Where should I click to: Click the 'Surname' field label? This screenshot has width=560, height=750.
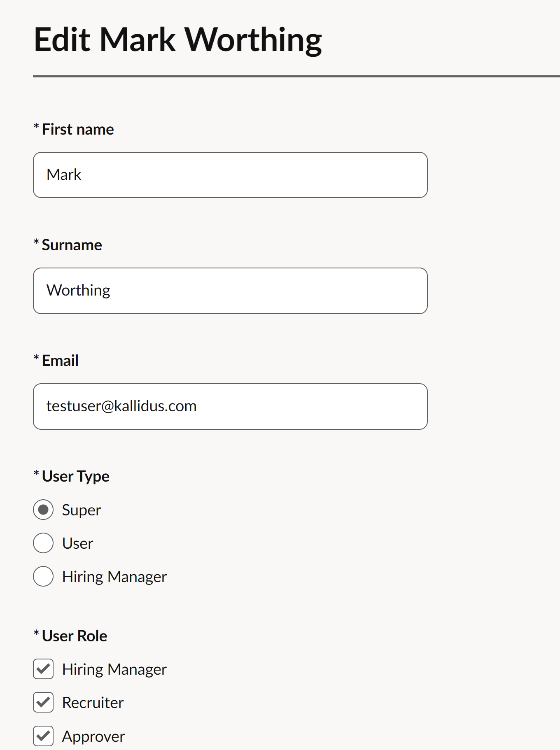coord(72,245)
